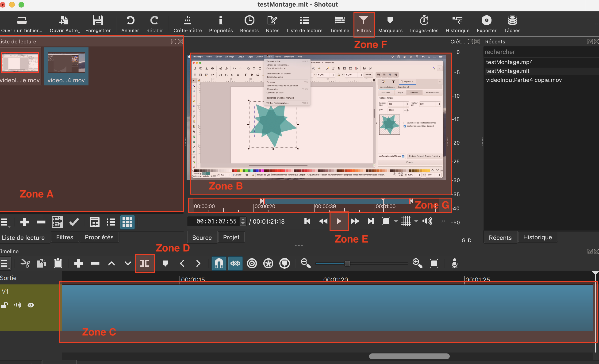This screenshot has width=599, height=364.
Task: Switch to the Historique tab under Récents
Action: click(538, 237)
